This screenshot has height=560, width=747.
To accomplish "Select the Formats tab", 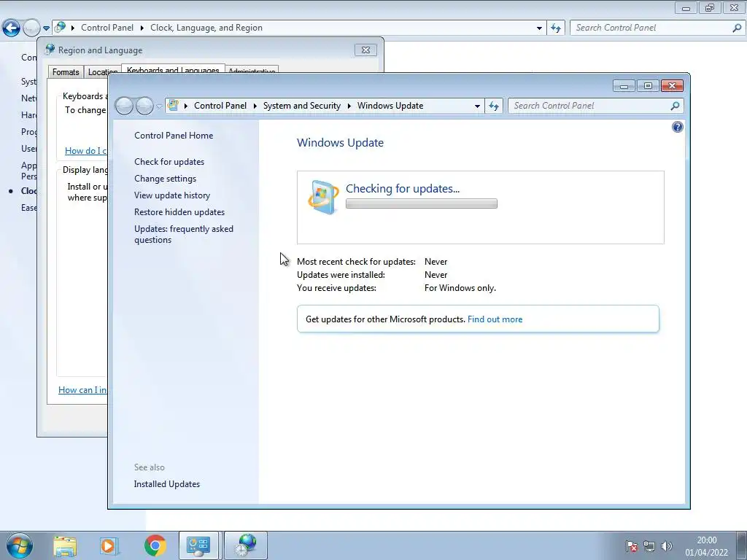I will coord(66,72).
